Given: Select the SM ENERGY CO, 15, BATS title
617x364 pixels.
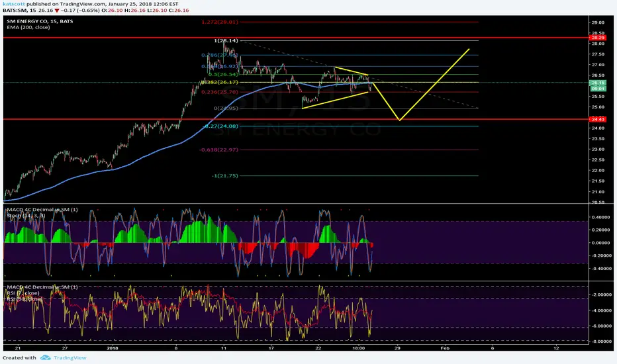Looking at the screenshot, I should tap(40, 21).
